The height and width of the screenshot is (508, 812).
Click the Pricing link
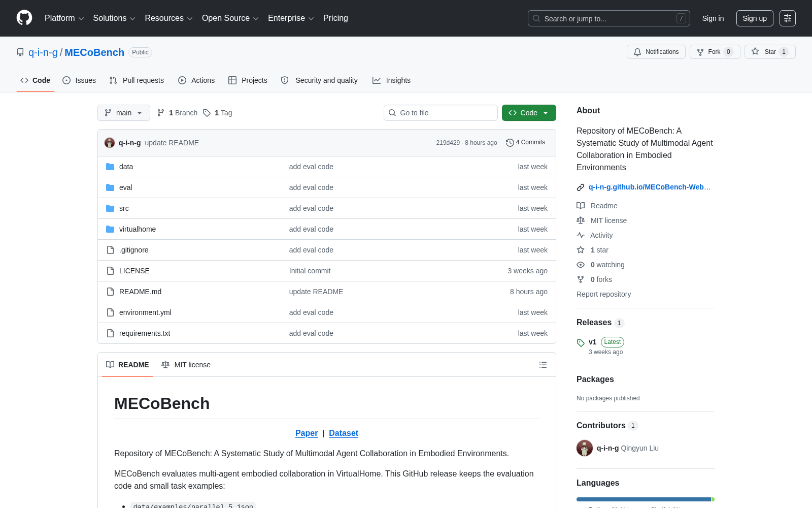coord(335,18)
